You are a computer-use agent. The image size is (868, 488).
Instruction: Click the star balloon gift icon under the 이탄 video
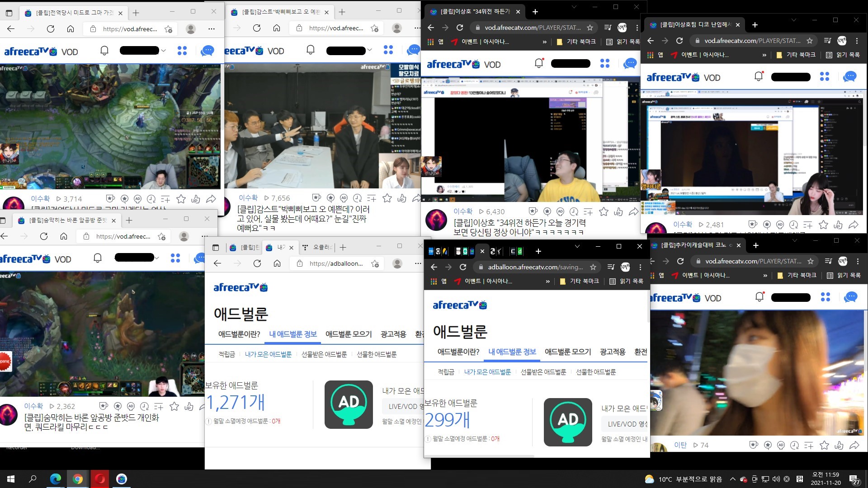768,445
